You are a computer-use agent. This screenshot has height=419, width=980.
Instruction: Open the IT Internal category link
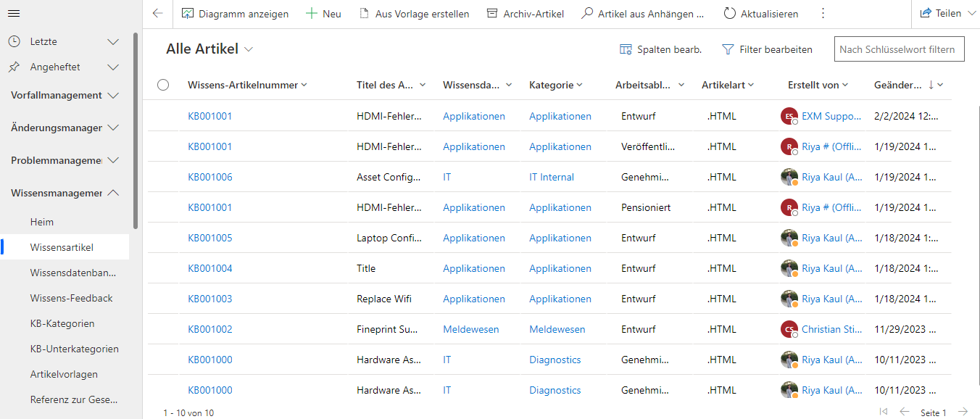pos(552,177)
